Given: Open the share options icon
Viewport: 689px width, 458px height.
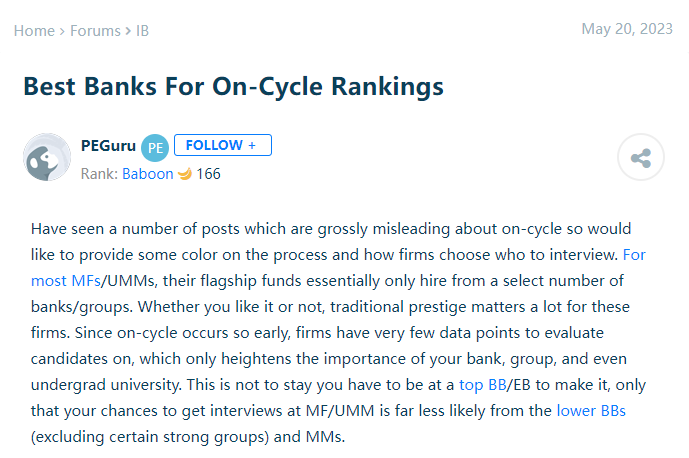Looking at the screenshot, I should pyautogui.click(x=641, y=157).
